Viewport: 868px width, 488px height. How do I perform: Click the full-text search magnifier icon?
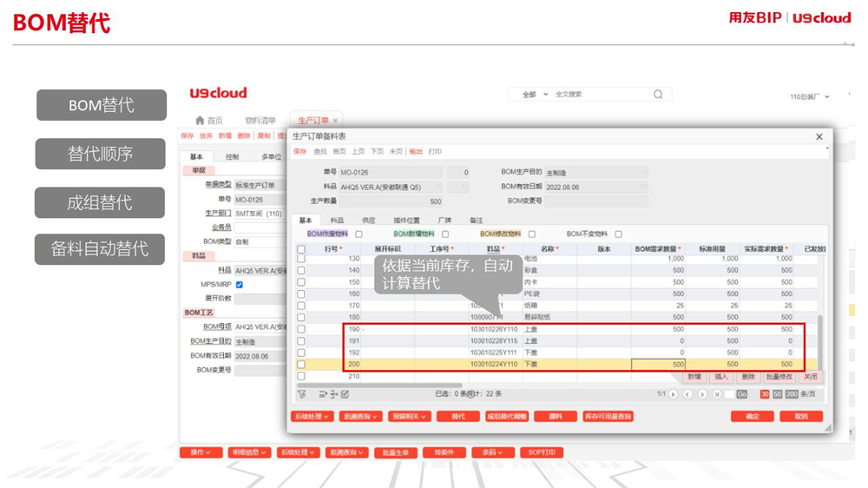tap(658, 94)
